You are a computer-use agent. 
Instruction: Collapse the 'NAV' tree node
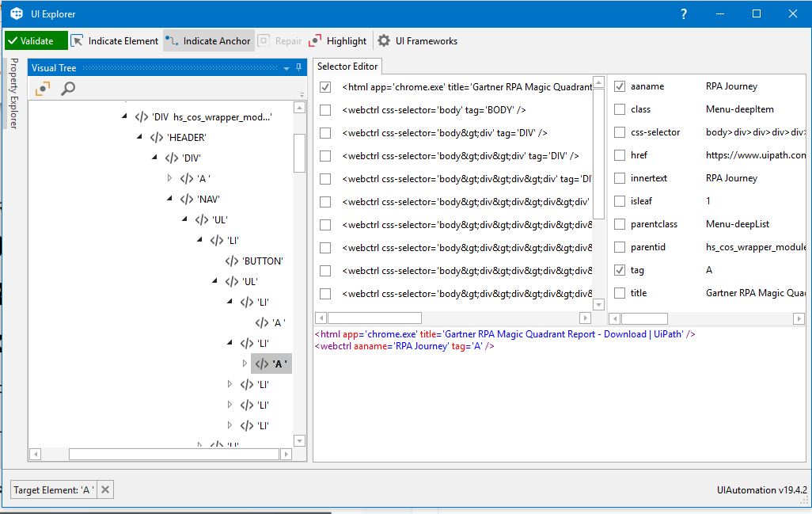pyautogui.click(x=170, y=200)
